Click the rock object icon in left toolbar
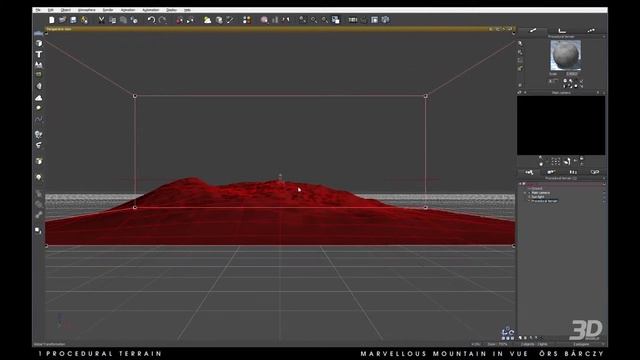This screenshot has width=640, height=360. (x=39, y=86)
